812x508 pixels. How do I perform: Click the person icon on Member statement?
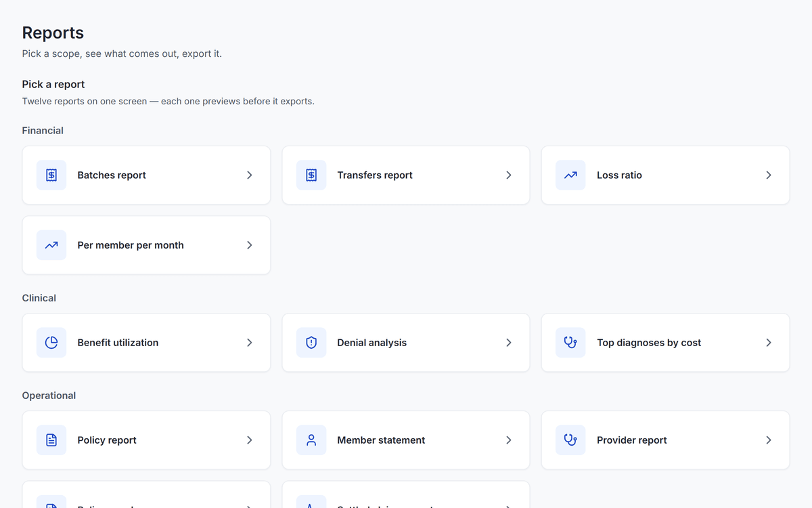click(x=311, y=440)
